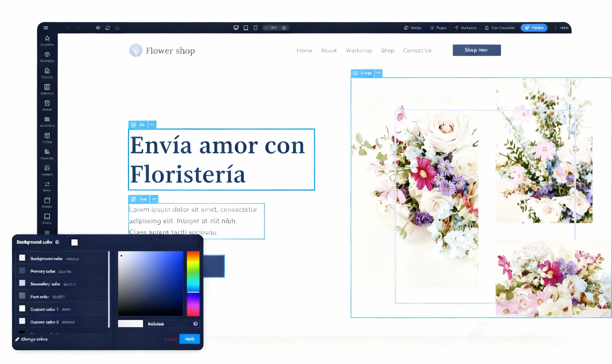Click the preview eye icon

click(x=98, y=28)
